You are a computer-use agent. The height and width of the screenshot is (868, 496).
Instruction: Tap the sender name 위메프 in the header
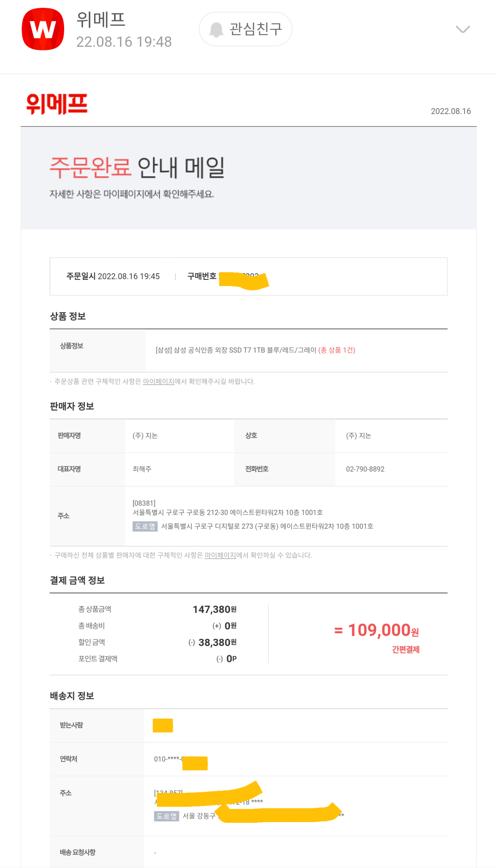pos(101,20)
